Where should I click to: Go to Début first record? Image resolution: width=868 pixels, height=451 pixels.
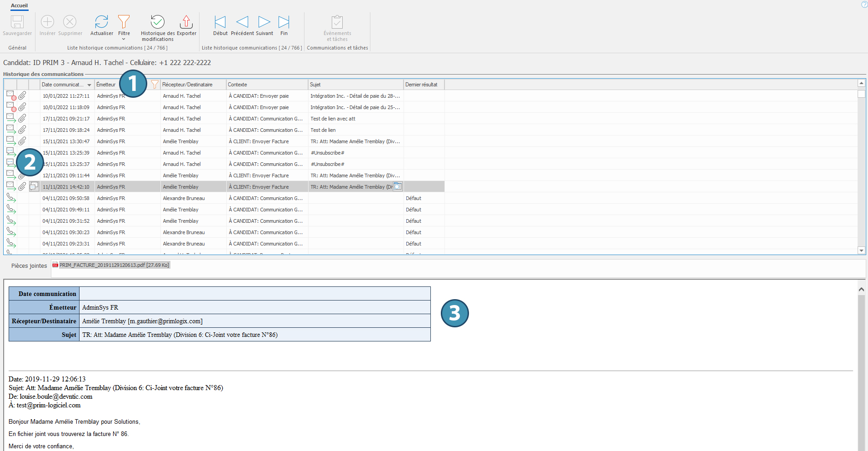click(x=220, y=22)
